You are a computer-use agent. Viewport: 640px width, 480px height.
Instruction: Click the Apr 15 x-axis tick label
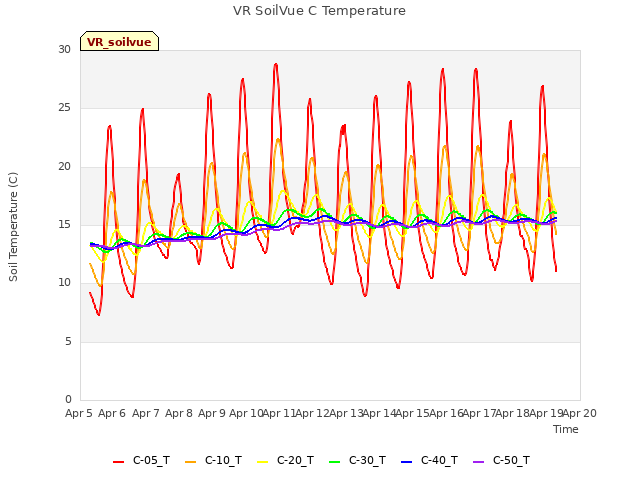point(413,413)
